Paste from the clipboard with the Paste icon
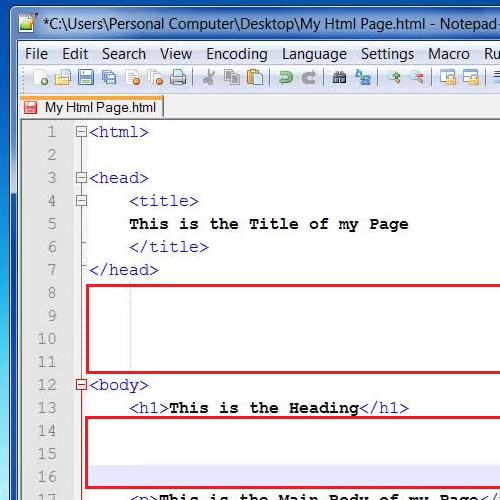Image resolution: width=500 pixels, height=500 pixels. point(255,77)
